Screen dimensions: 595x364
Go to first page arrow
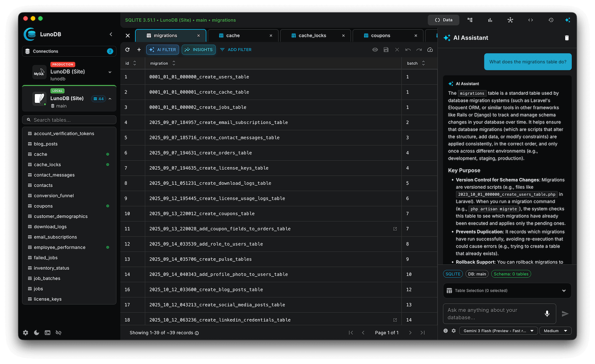pyautogui.click(x=351, y=333)
